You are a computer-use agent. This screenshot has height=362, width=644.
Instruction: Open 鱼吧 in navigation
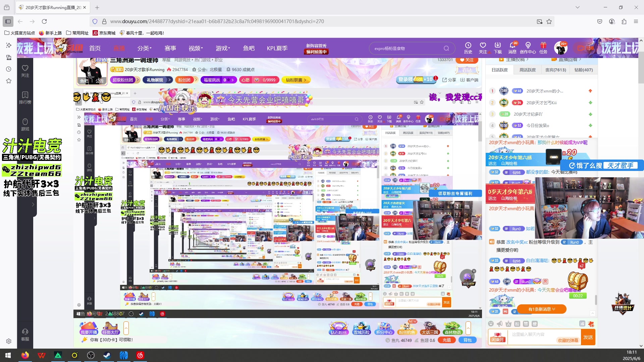[249, 48]
